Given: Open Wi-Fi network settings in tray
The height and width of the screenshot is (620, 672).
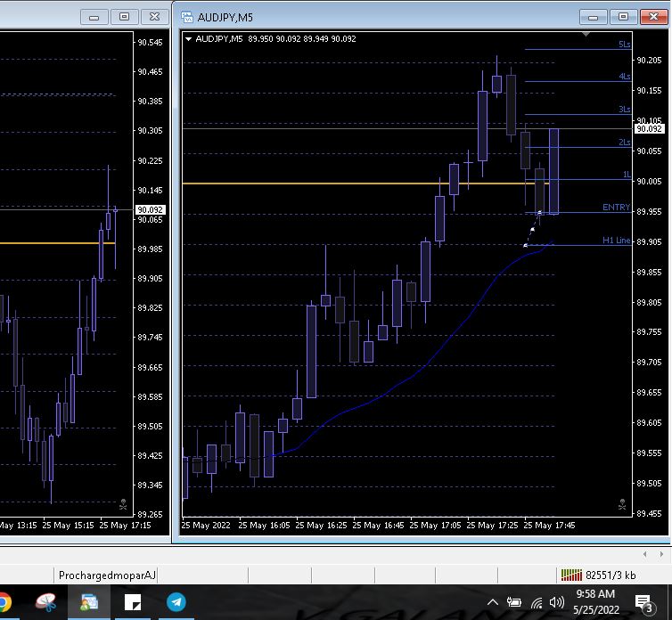Looking at the screenshot, I should point(537,602).
